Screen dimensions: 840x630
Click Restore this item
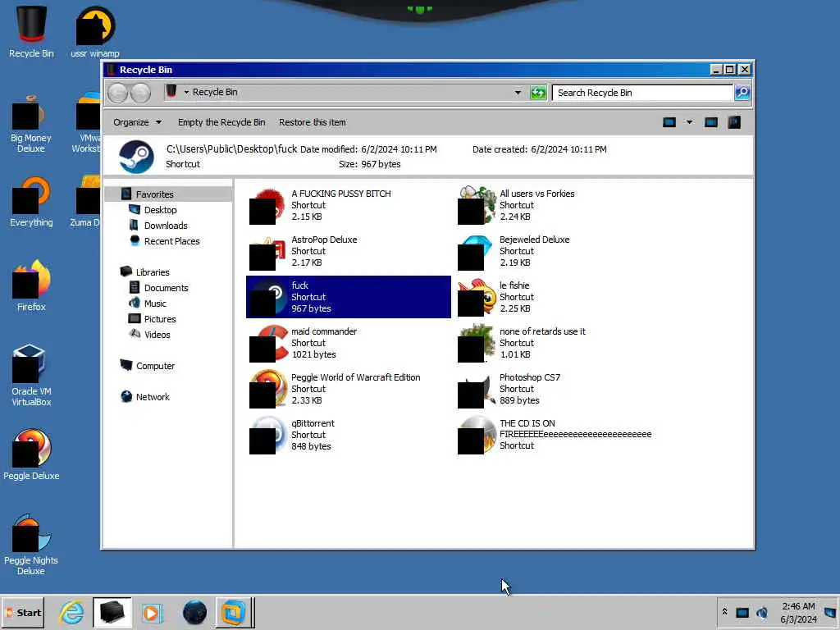click(x=313, y=122)
